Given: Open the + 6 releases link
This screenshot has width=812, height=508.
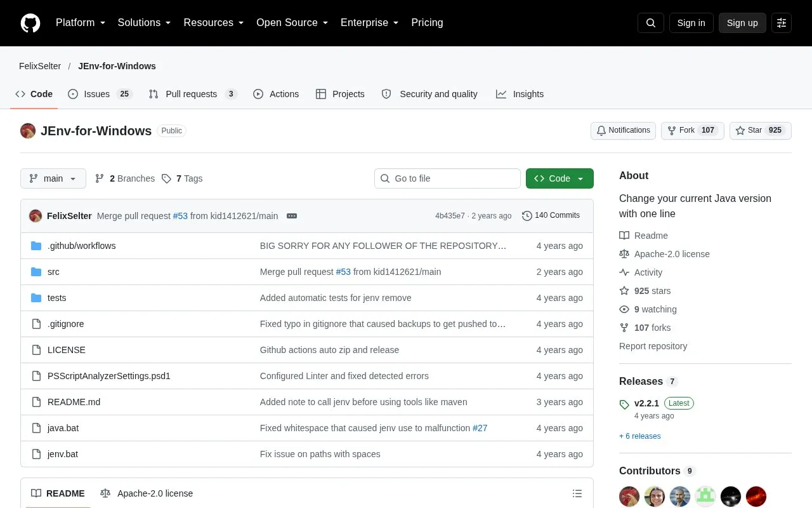Looking at the screenshot, I should pos(640,436).
